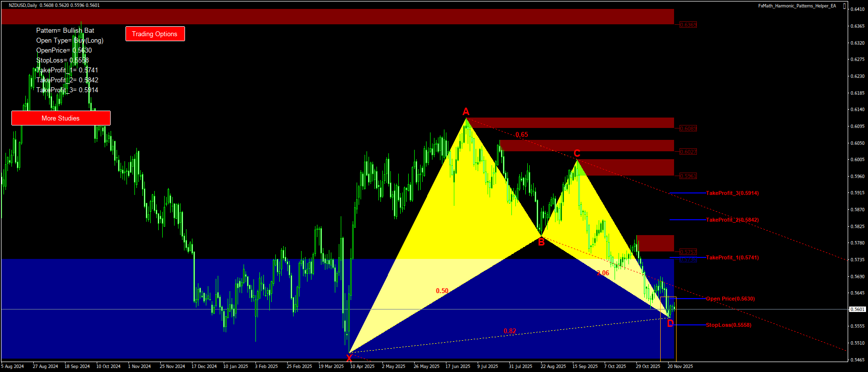Select the 0.65 ratio label on AC line

point(521,134)
